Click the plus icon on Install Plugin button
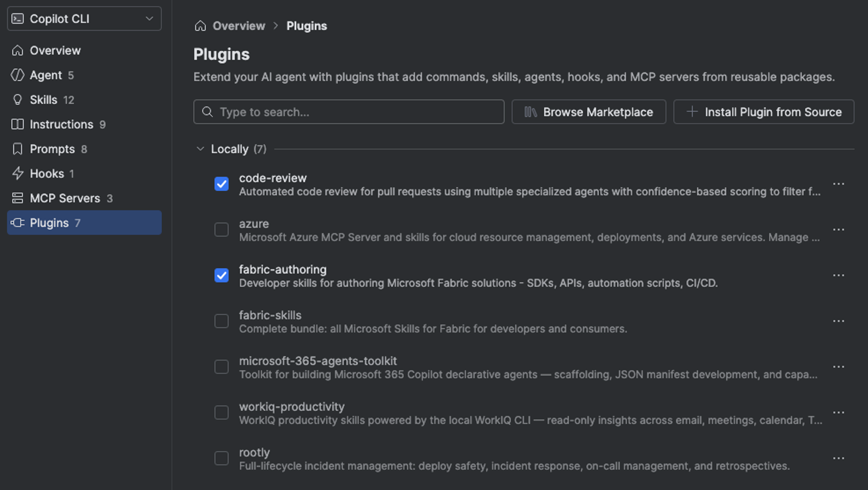The height and width of the screenshot is (490, 868). coord(692,111)
